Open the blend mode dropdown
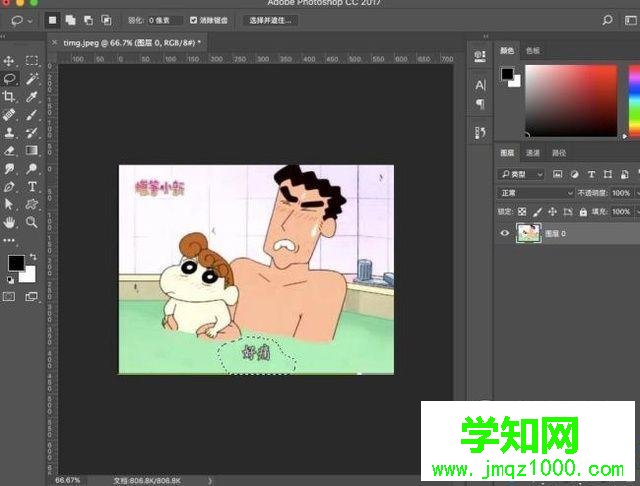 536,193
